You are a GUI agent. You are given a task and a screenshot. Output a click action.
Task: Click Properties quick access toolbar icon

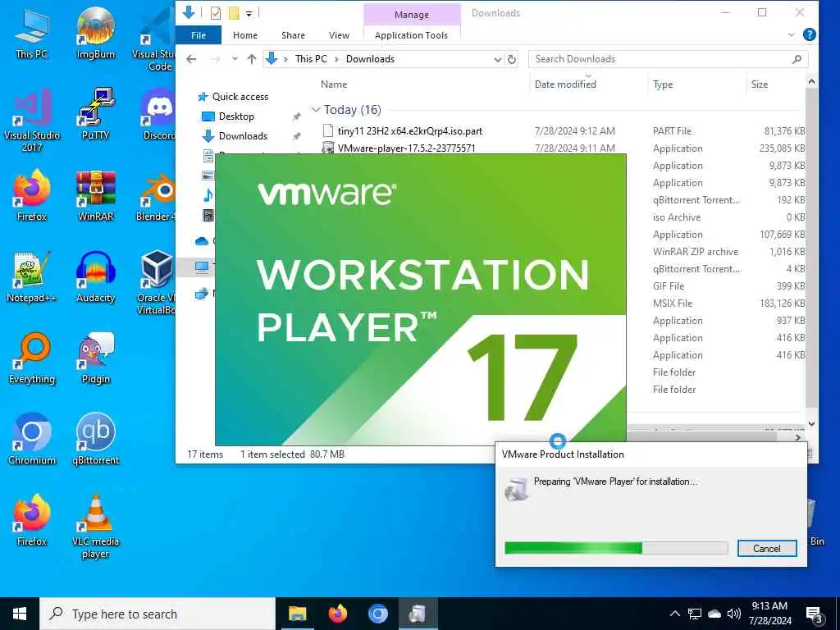[216, 13]
